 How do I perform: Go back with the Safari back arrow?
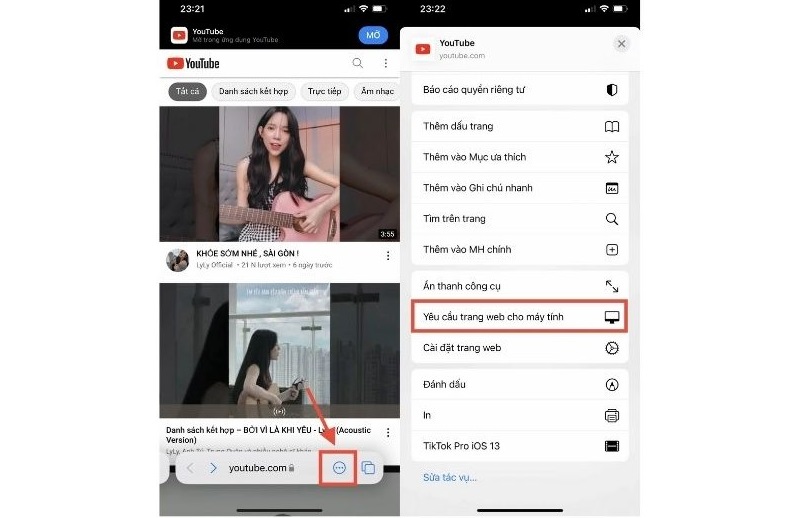tap(190, 467)
